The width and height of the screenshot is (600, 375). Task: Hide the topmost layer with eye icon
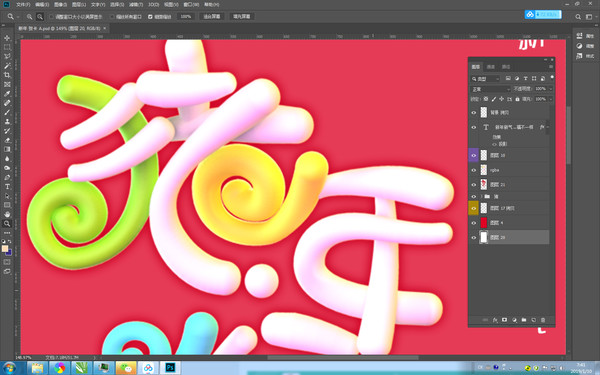click(474, 112)
